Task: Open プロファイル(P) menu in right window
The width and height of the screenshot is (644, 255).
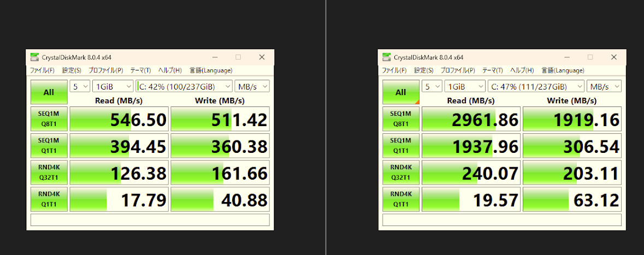Action: pyautogui.click(x=458, y=70)
